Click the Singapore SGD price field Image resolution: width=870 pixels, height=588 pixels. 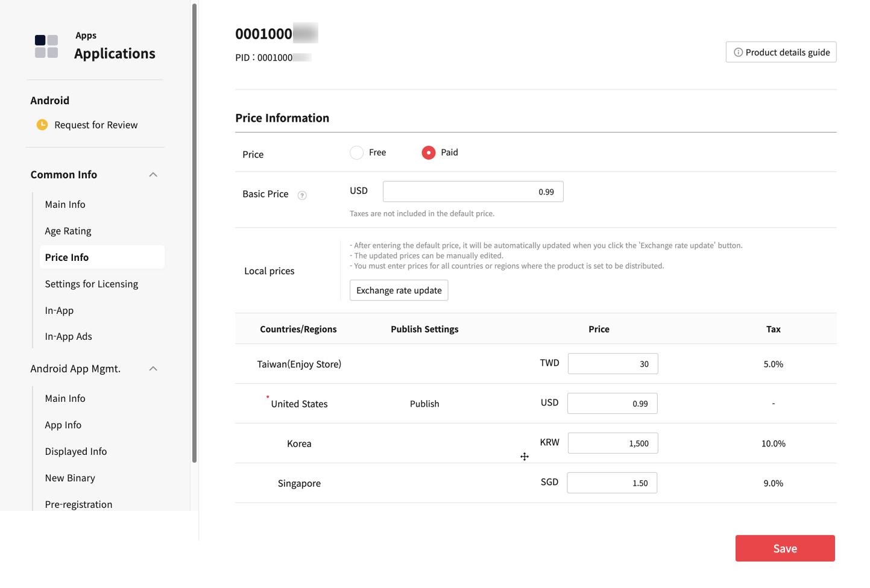[x=612, y=483]
